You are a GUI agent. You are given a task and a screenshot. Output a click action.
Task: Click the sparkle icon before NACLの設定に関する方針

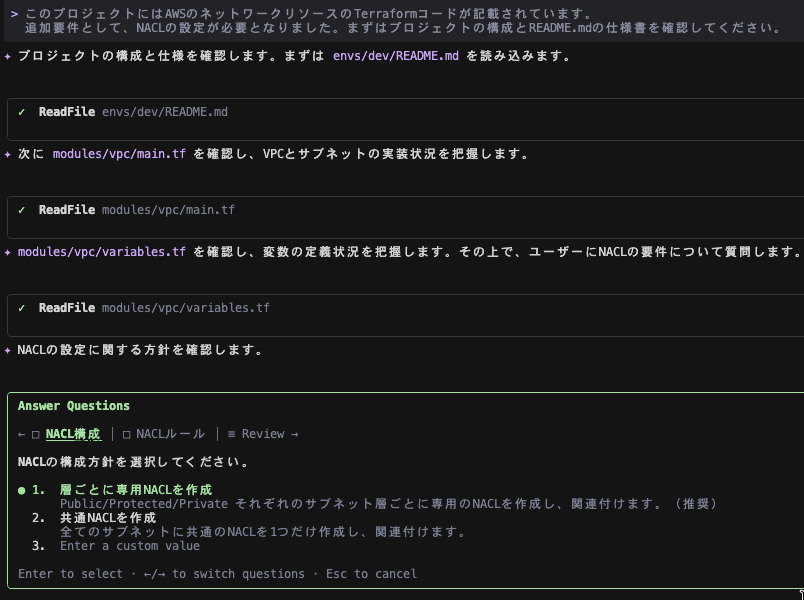point(8,351)
